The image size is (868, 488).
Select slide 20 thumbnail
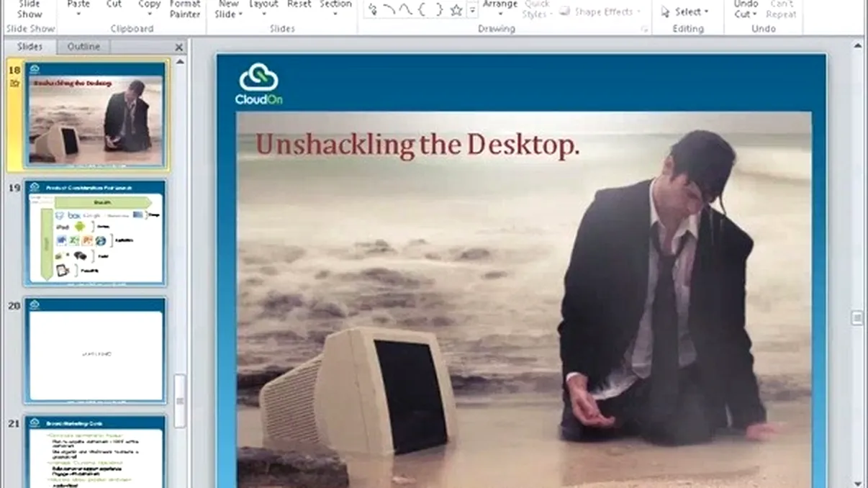96,351
